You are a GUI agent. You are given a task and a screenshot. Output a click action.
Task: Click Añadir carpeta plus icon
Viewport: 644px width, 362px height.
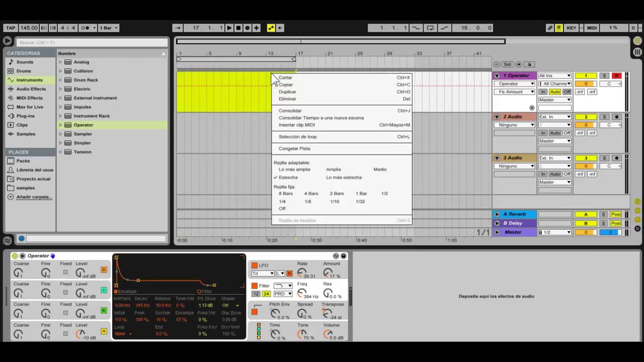tap(11, 197)
